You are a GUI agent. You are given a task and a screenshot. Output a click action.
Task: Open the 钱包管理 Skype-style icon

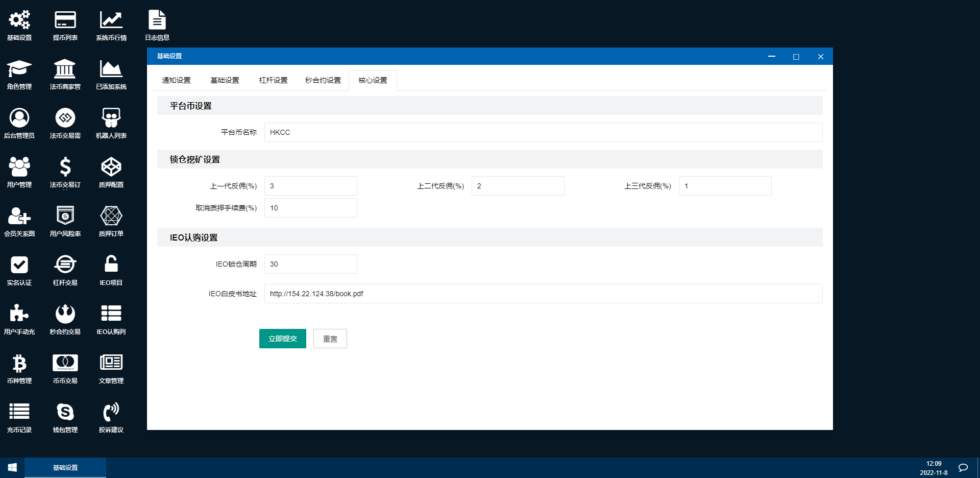pyautogui.click(x=65, y=412)
